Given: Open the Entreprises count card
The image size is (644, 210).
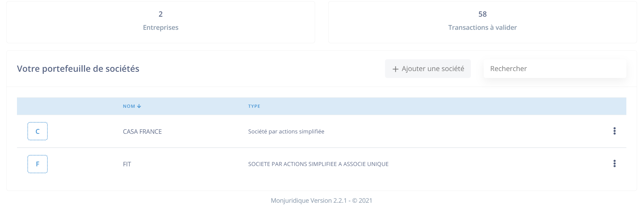Looking at the screenshot, I should click(161, 22).
